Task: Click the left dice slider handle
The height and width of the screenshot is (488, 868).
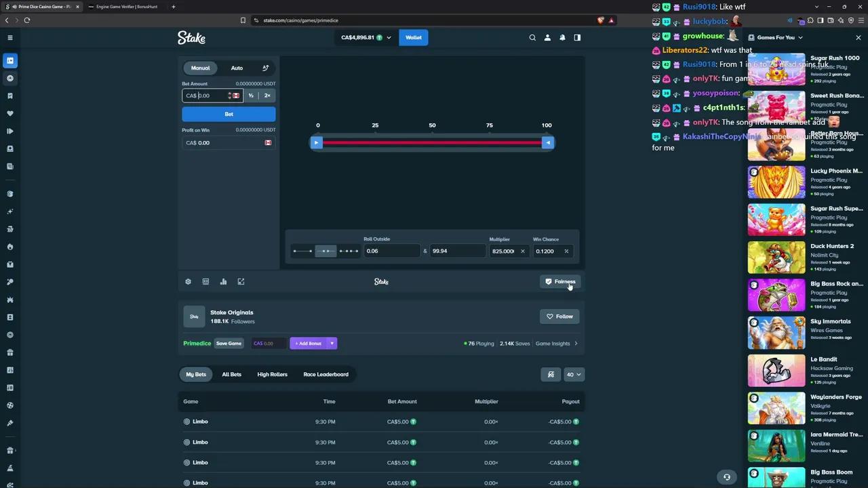Action: click(316, 142)
